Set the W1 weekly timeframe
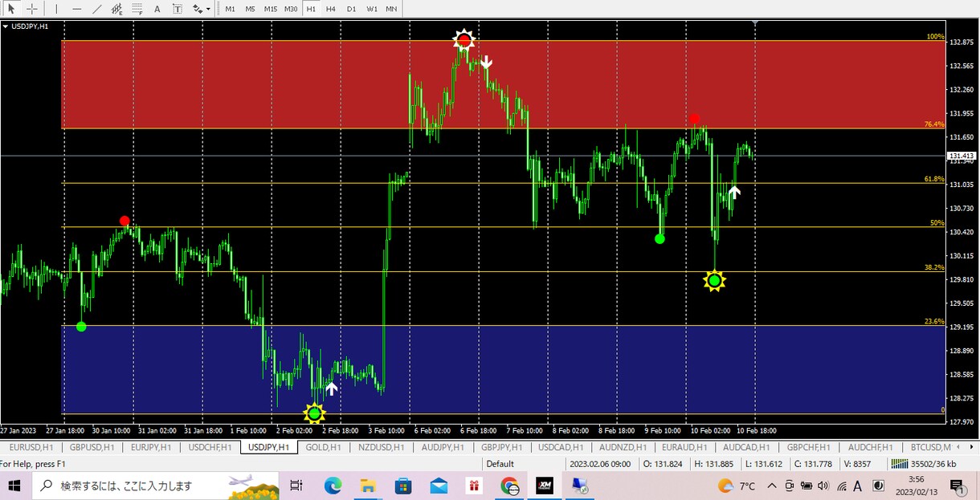Screen dimensions: 980x500 coord(372,9)
